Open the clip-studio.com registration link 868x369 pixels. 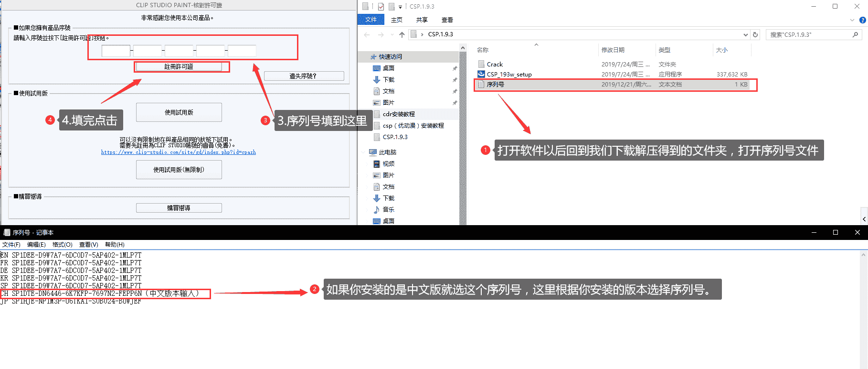pyautogui.click(x=179, y=152)
